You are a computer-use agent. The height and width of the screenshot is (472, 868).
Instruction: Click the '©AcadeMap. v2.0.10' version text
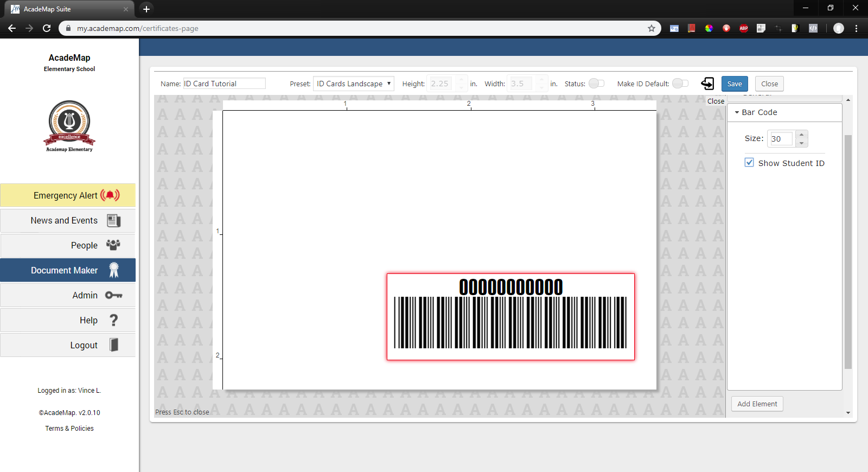(69, 413)
